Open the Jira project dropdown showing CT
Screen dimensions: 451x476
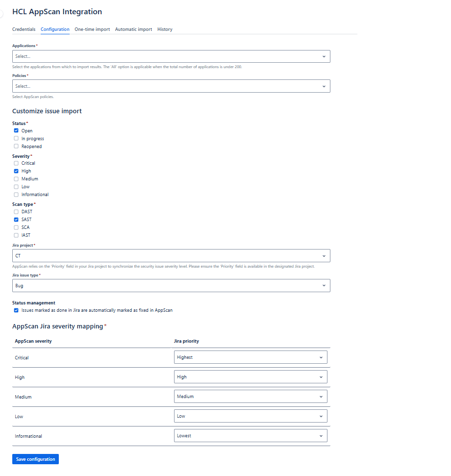tap(171, 256)
